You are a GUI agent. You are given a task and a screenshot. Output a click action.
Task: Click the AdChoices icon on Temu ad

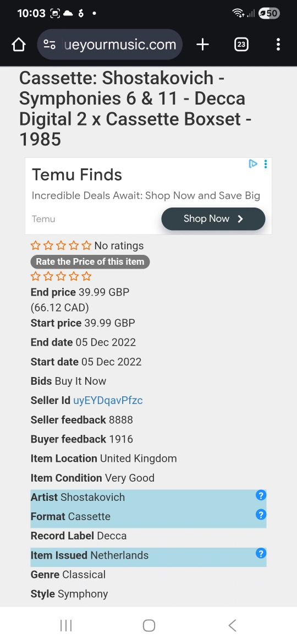[x=253, y=164]
